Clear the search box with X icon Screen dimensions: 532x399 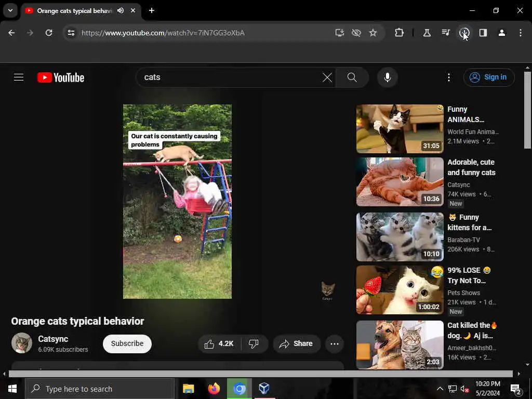coord(327,77)
